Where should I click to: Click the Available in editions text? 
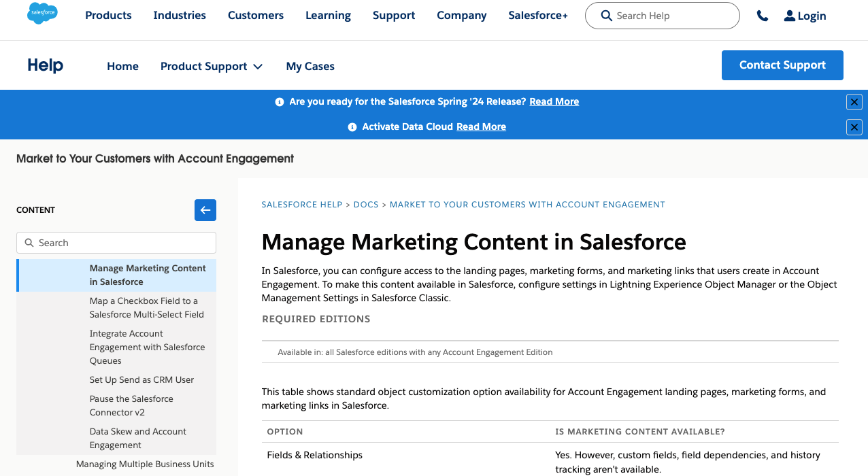[415, 352]
